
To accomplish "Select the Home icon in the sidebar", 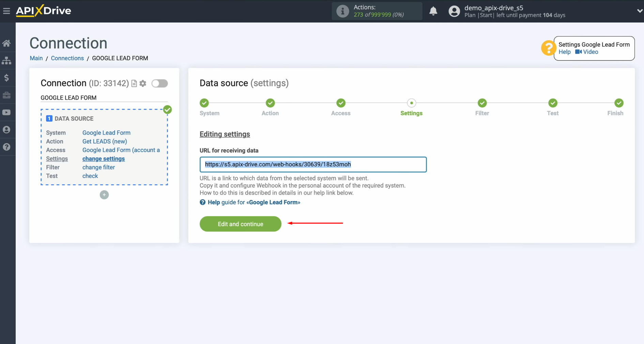I will coord(7,43).
